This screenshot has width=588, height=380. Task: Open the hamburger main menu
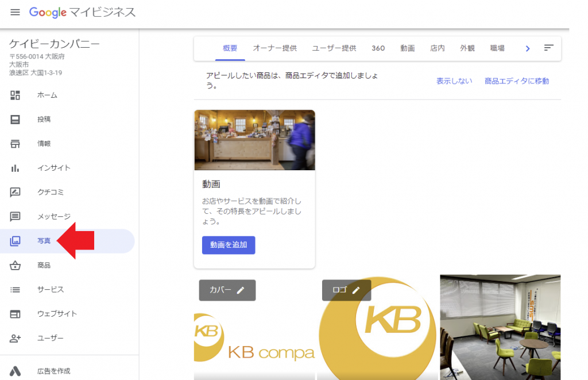(15, 13)
